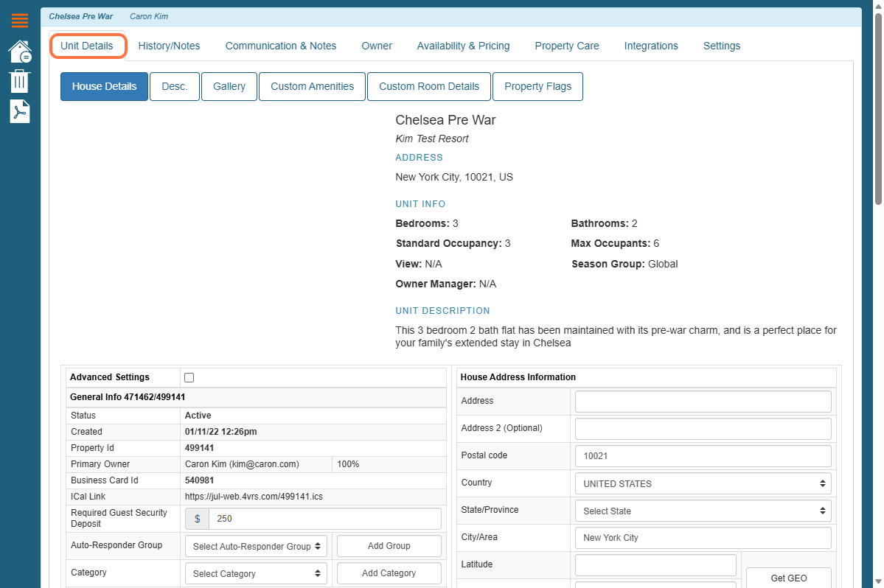
Task: Select the Property Flags sub-tab
Action: click(x=537, y=87)
